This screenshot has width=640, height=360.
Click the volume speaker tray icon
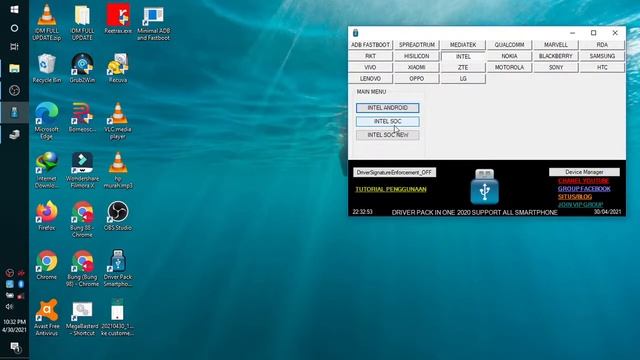pyautogui.click(x=9, y=307)
